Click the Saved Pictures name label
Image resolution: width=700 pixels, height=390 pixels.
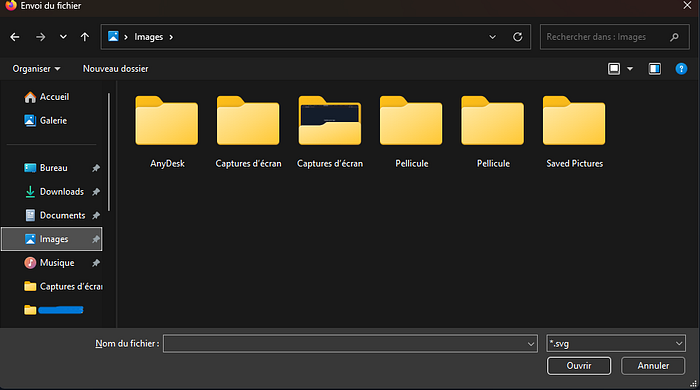(x=575, y=164)
